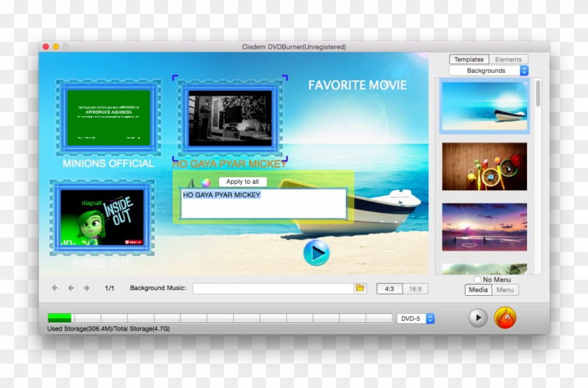Switch to the Media tab
588x388 pixels.
pos(478,290)
